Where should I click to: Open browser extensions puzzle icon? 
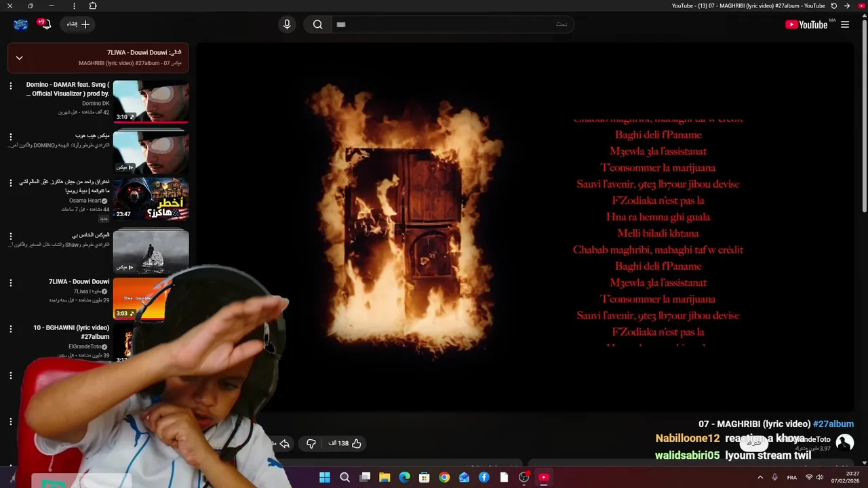(x=93, y=5)
